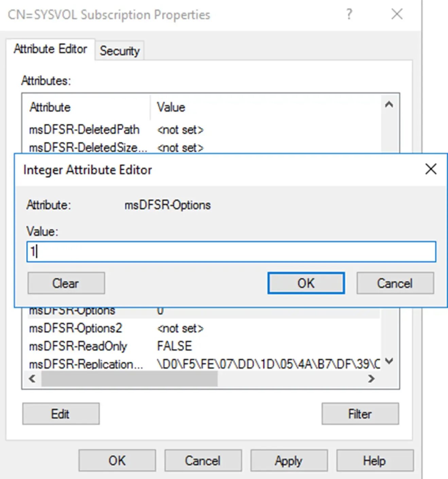Open Help from the bottom buttons
Screen dimensions: 448x479
pyautogui.click(x=374, y=461)
